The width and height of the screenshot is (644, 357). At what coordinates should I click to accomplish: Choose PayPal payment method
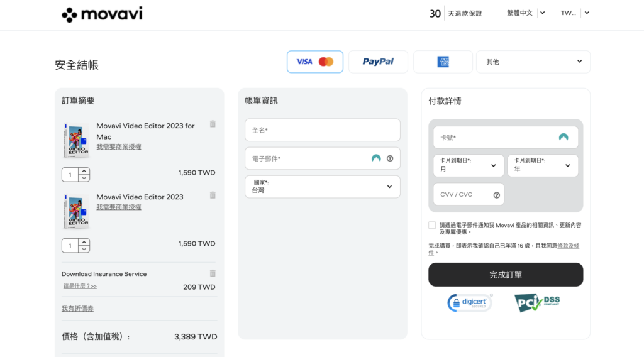[378, 62]
